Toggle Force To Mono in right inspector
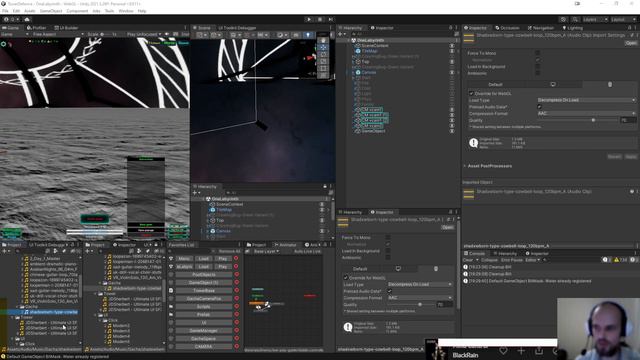 538,53
